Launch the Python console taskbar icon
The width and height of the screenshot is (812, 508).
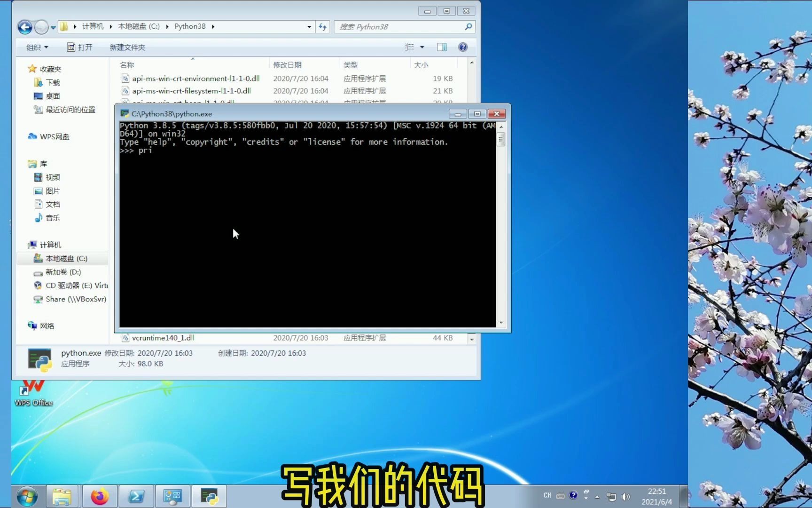(209, 496)
